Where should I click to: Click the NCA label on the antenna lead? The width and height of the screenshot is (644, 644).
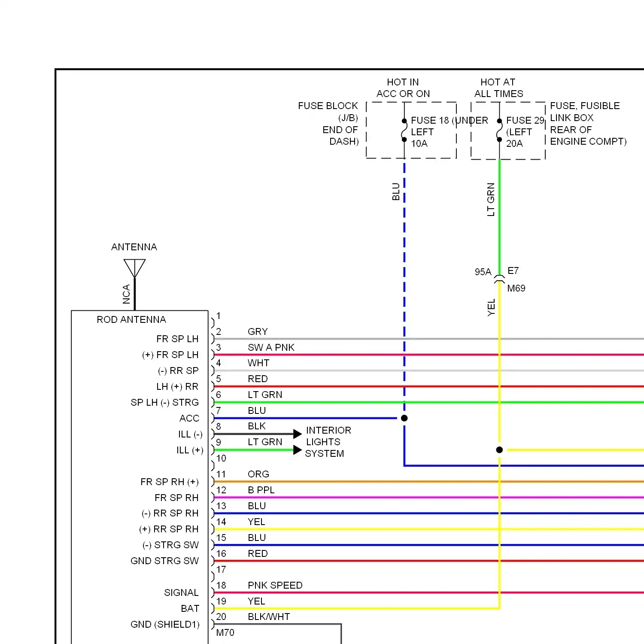click(126, 294)
